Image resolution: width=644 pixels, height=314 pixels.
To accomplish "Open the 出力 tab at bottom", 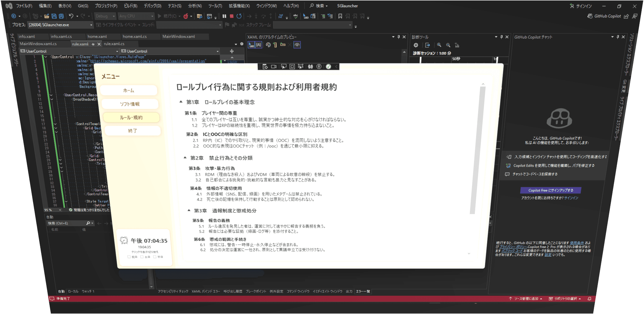I will point(349,291).
